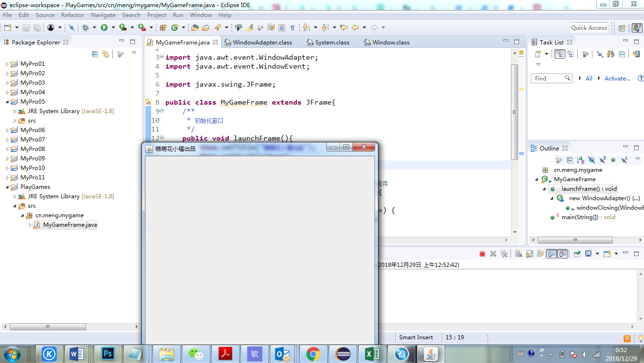Open the Window menu
The image size is (644, 363).
(x=201, y=15)
